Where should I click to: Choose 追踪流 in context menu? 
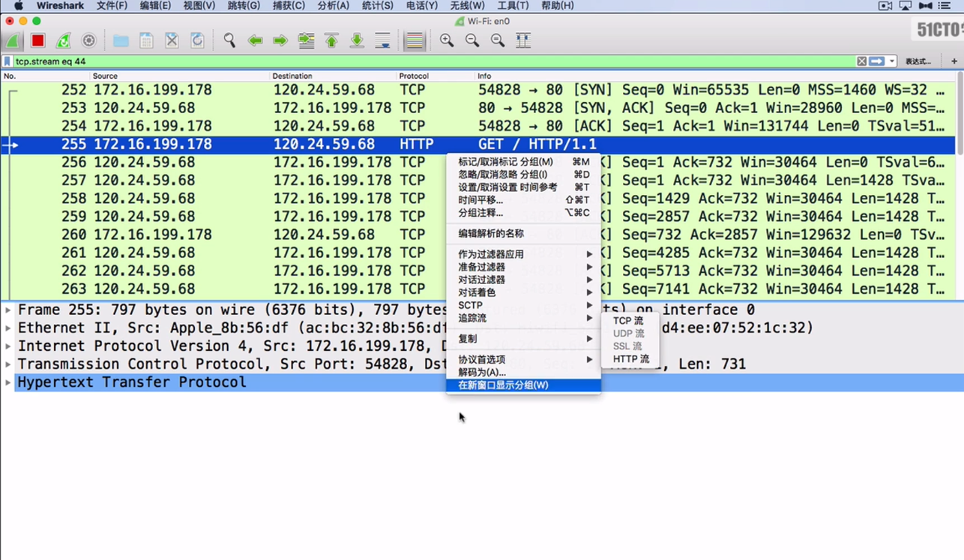523,318
